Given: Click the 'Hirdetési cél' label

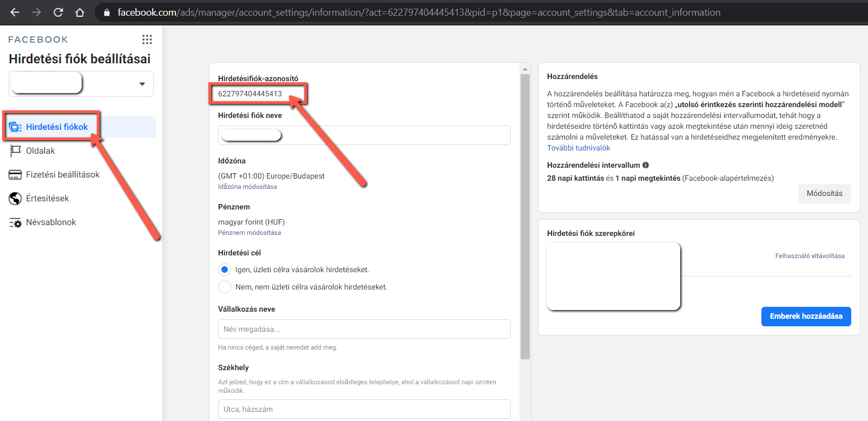Looking at the screenshot, I should pyautogui.click(x=239, y=253).
